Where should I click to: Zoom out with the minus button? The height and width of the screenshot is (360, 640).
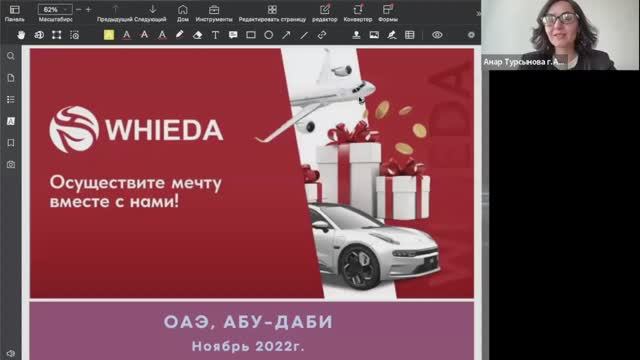(79, 9)
